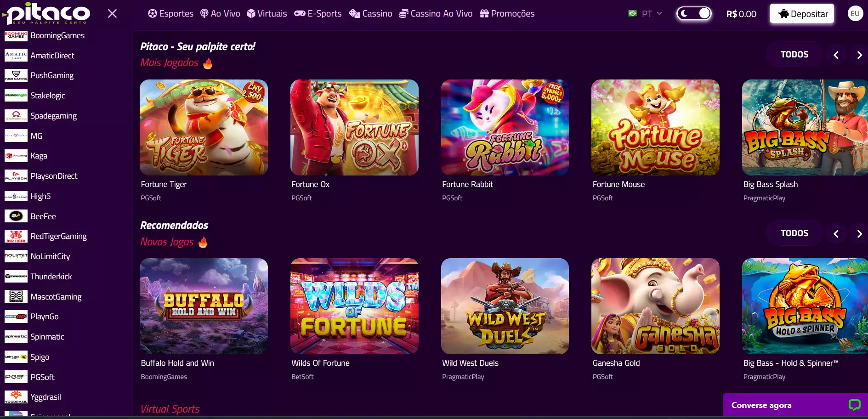Choose the Yggdrasil provider icon

click(x=16, y=397)
